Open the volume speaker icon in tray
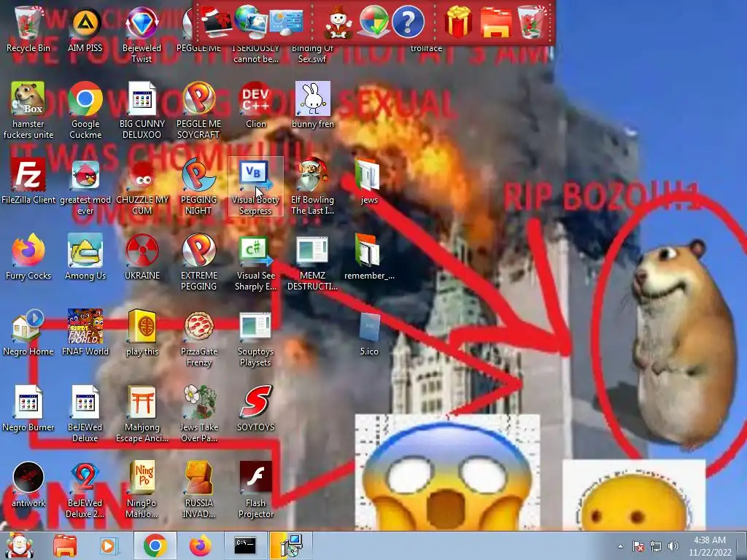The image size is (747, 560). point(673,546)
